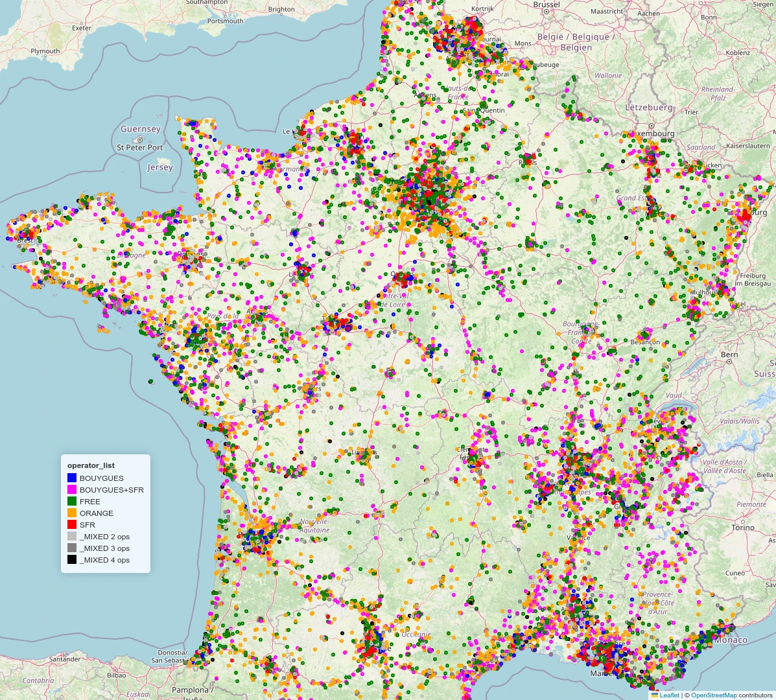Screen dimensions: 776x700
Task: Click the Torino city label on map
Action: pyautogui.click(x=743, y=528)
